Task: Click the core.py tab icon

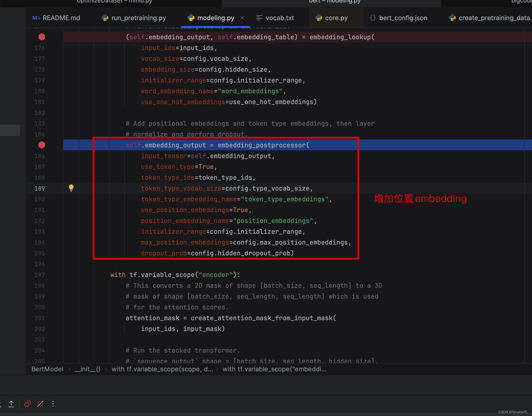Action: [x=320, y=18]
